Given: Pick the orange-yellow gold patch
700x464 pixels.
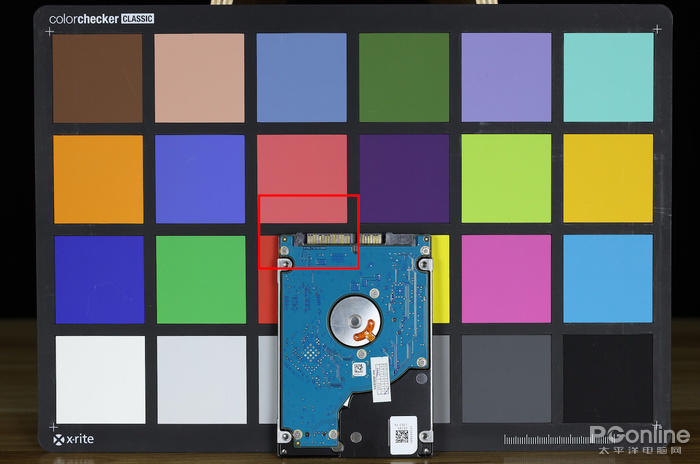Looking at the screenshot, I should pos(608,178).
